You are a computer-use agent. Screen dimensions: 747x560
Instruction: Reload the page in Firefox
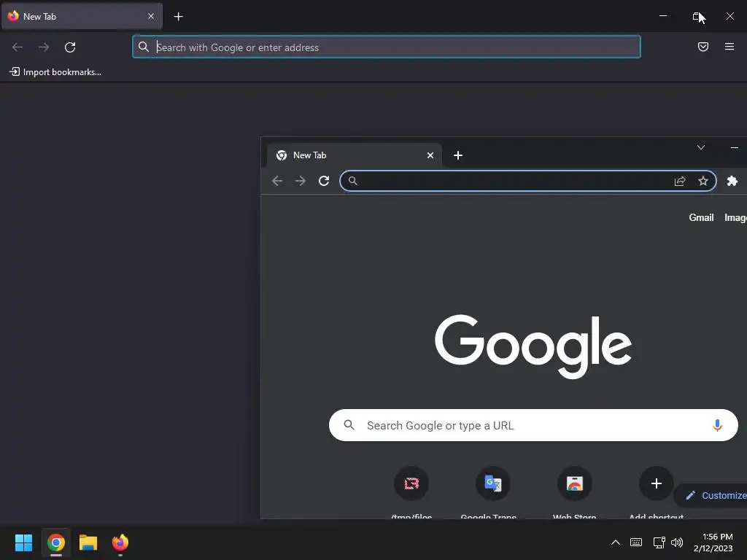point(70,47)
